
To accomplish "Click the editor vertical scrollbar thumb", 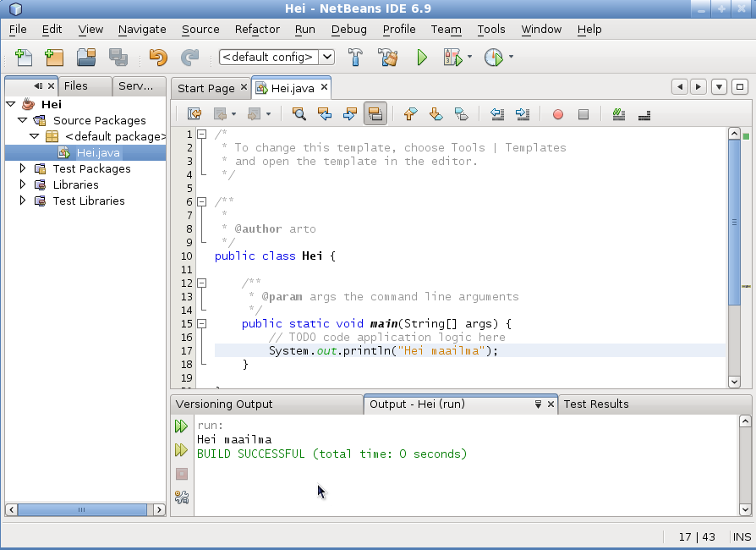I will 734,223.
